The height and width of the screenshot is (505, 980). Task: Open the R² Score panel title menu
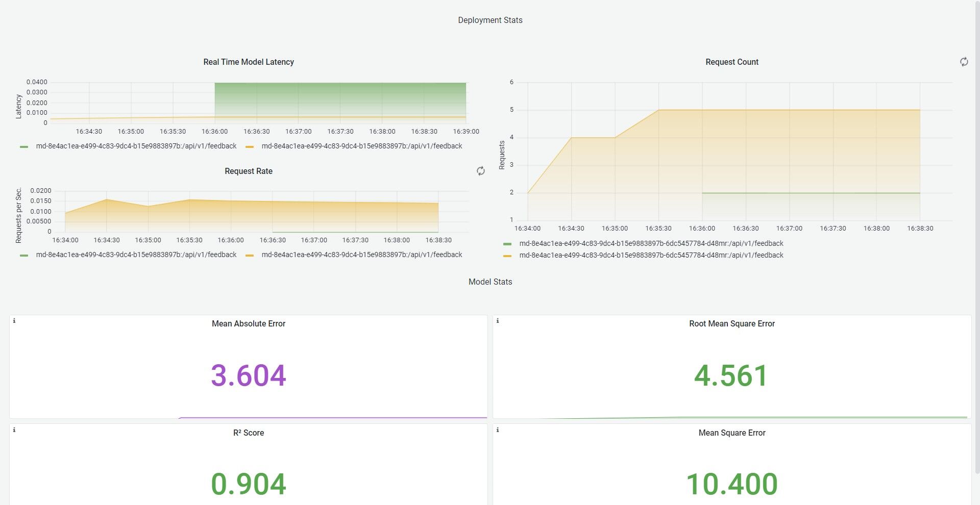click(249, 433)
